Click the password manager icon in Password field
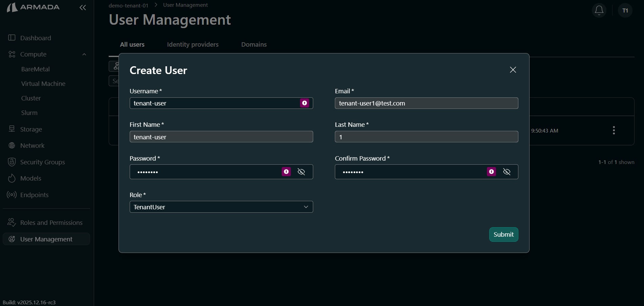644x306 pixels. tap(286, 172)
